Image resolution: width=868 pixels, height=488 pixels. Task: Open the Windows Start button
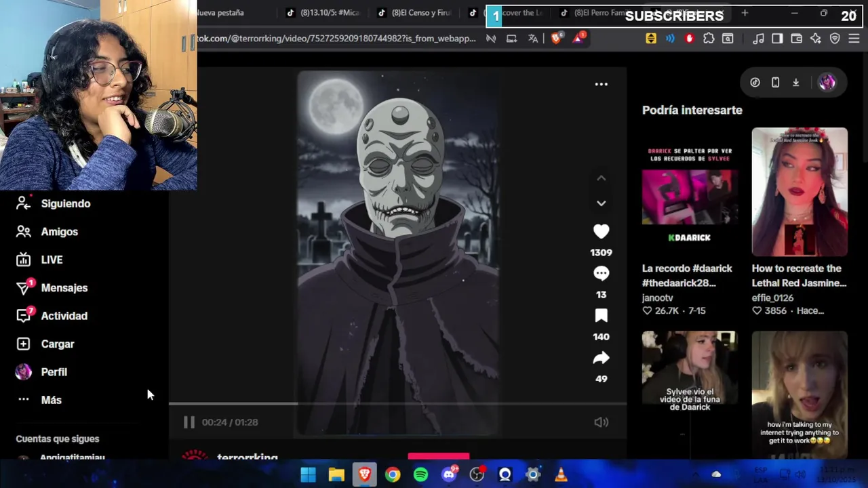pos(308,474)
